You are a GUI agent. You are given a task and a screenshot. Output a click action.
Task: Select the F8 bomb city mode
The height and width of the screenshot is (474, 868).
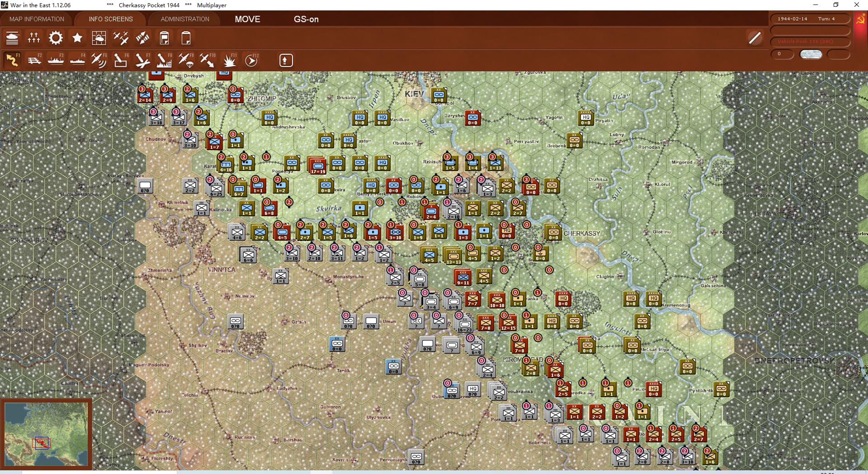pos(164,60)
